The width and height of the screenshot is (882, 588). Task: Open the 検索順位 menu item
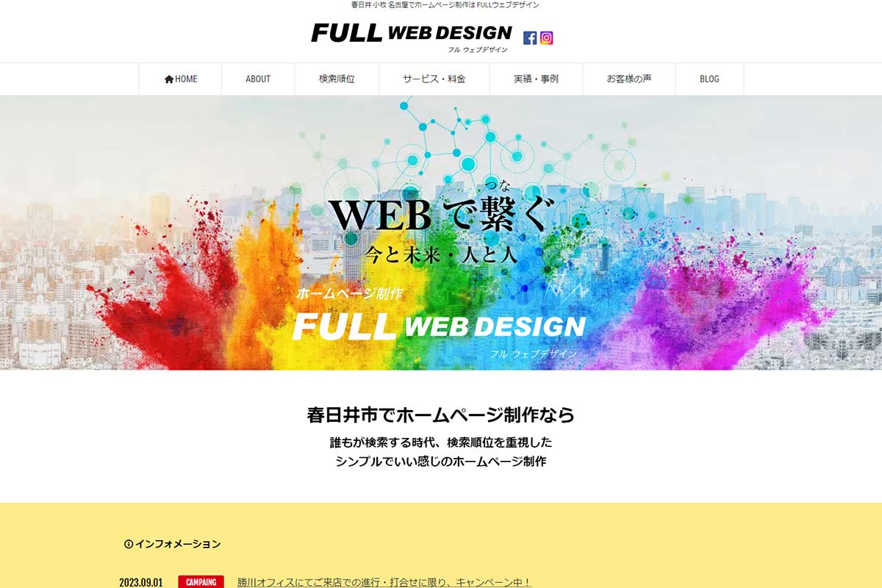[x=337, y=79]
